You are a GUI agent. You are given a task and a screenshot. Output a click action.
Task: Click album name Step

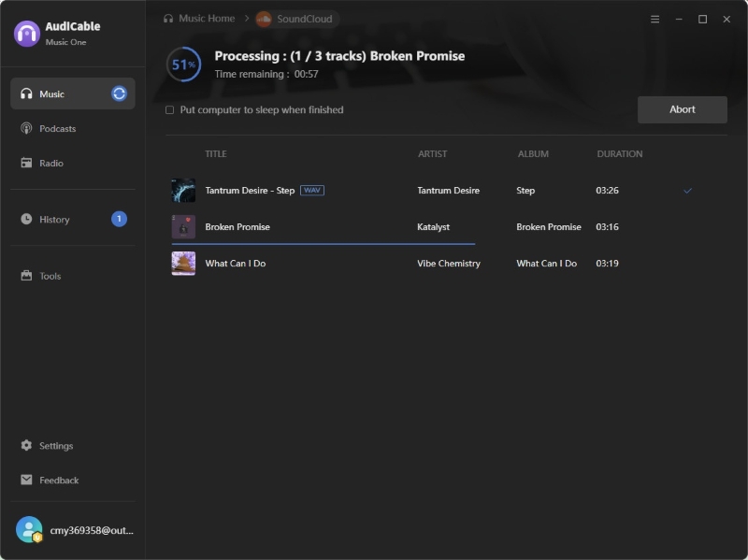525,191
